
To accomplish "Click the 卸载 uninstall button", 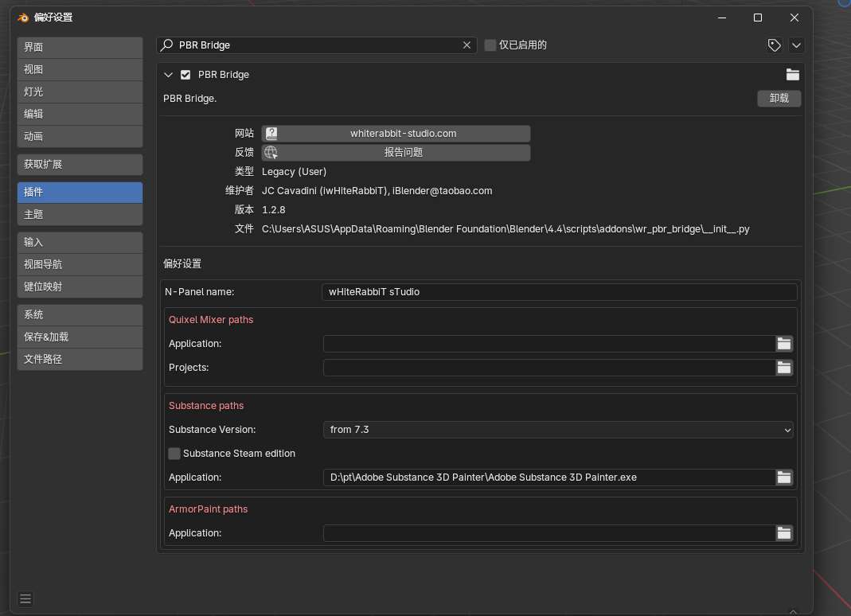I will pos(779,98).
